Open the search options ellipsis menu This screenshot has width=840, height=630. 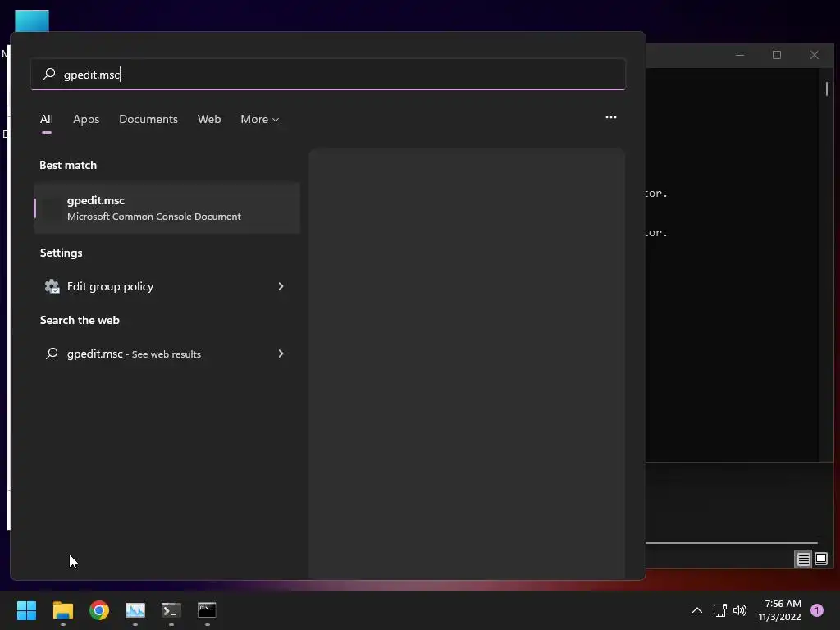tap(610, 117)
